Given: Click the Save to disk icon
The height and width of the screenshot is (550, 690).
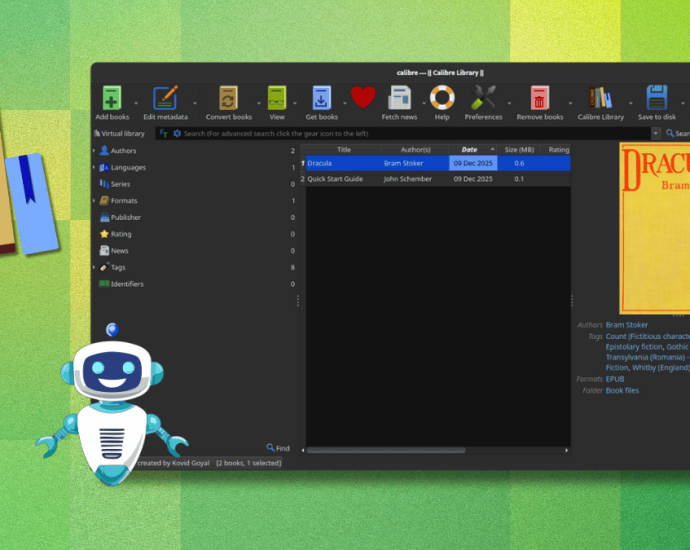Looking at the screenshot, I should [657, 98].
